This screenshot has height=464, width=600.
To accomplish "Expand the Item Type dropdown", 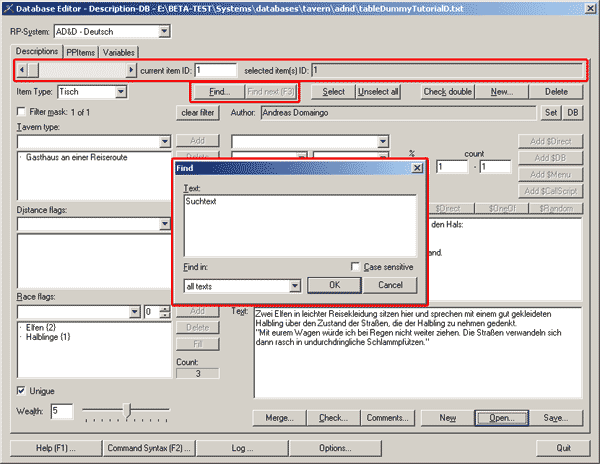I will pyautogui.click(x=121, y=92).
